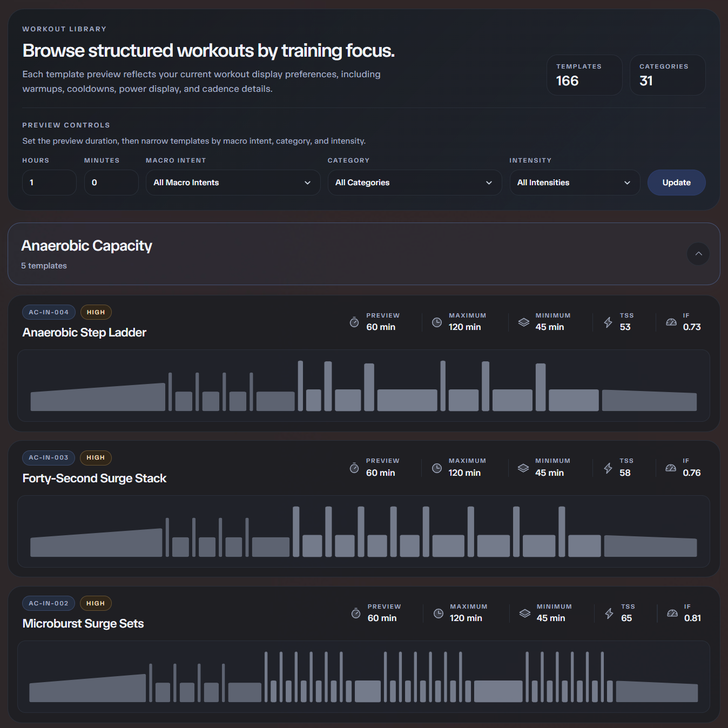
Task: Click the Microburst Surge Sets interval chart
Action: click(x=363, y=677)
